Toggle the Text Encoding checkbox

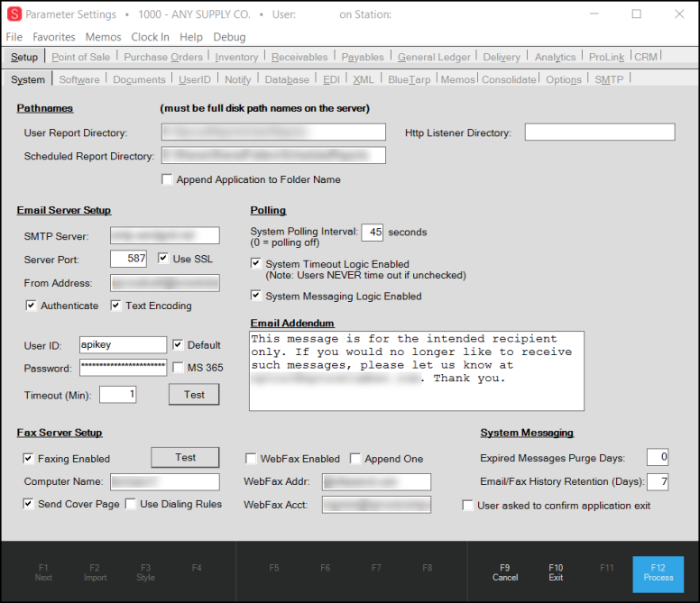click(115, 306)
